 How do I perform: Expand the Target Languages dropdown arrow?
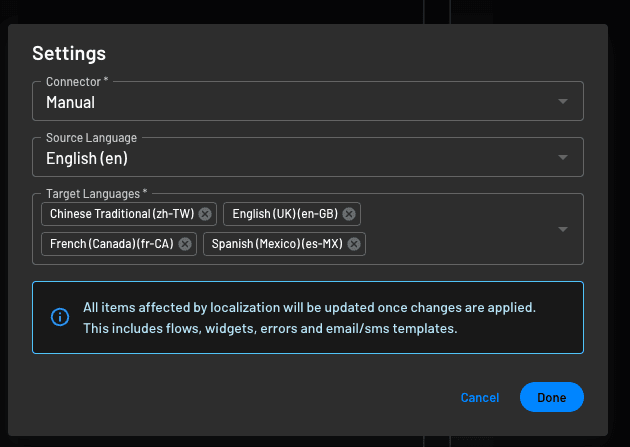(563, 229)
